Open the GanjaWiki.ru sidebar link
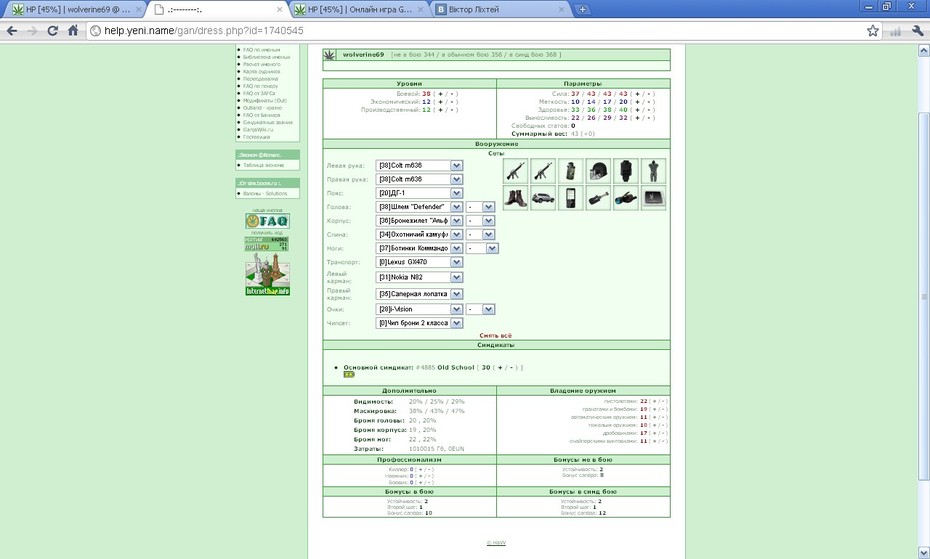Screen dimensions: 930x559 click(x=258, y=130)
